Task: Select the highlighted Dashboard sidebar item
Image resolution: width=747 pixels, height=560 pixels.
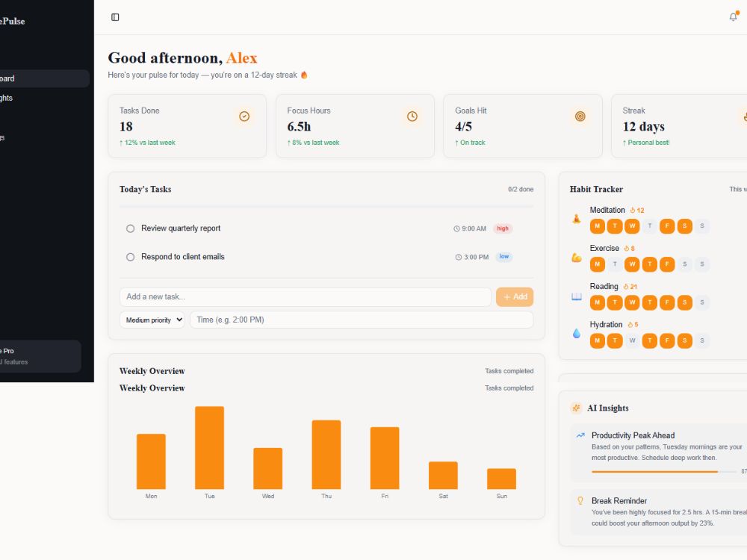Action: tap(44, 78)
